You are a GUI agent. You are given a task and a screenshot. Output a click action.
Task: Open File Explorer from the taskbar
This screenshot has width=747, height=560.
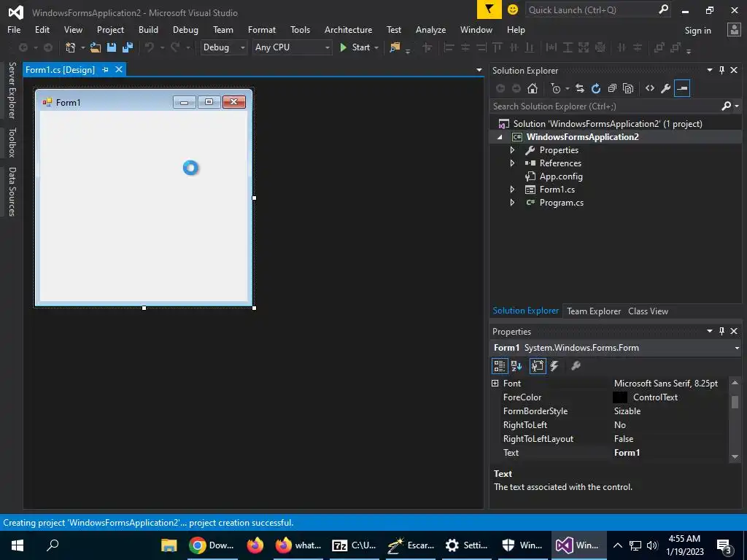click(169, 545)
